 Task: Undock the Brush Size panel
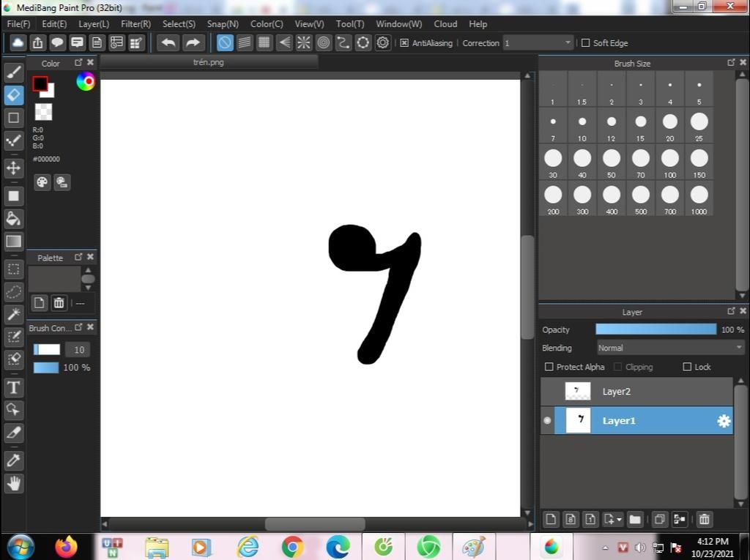click(x=731, y=63)
